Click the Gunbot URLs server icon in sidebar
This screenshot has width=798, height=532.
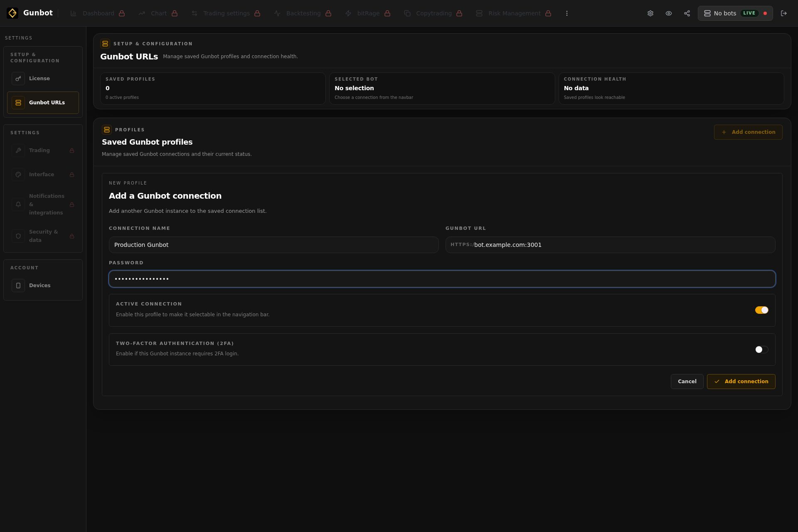(x=18, y=103)
